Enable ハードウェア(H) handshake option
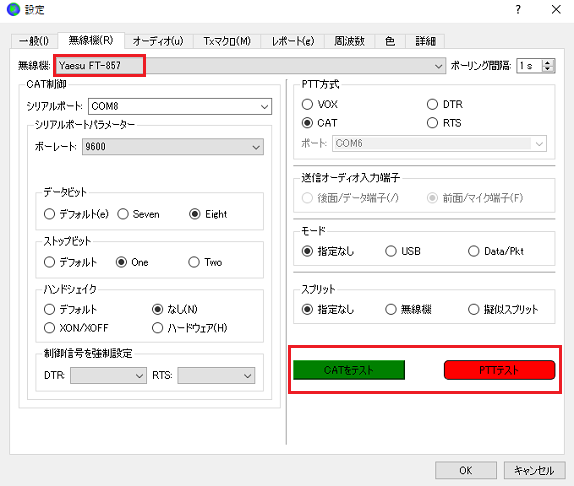This screenshot has height=486, width=574. (190, 328)
